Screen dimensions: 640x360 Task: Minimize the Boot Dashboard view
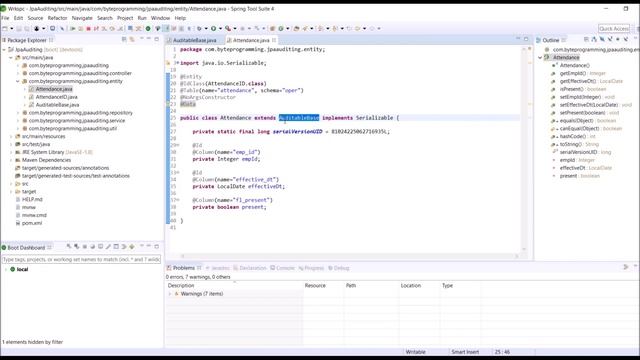tap(149, 246)
